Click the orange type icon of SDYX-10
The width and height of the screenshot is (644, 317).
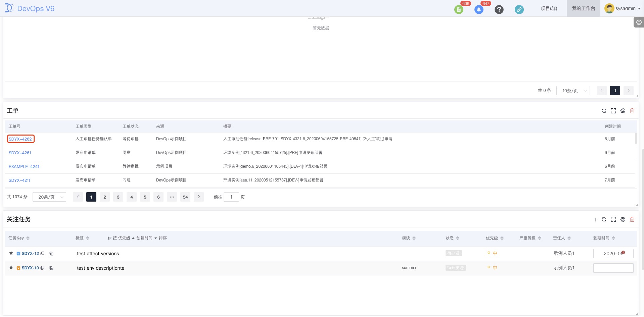point(18,268)
